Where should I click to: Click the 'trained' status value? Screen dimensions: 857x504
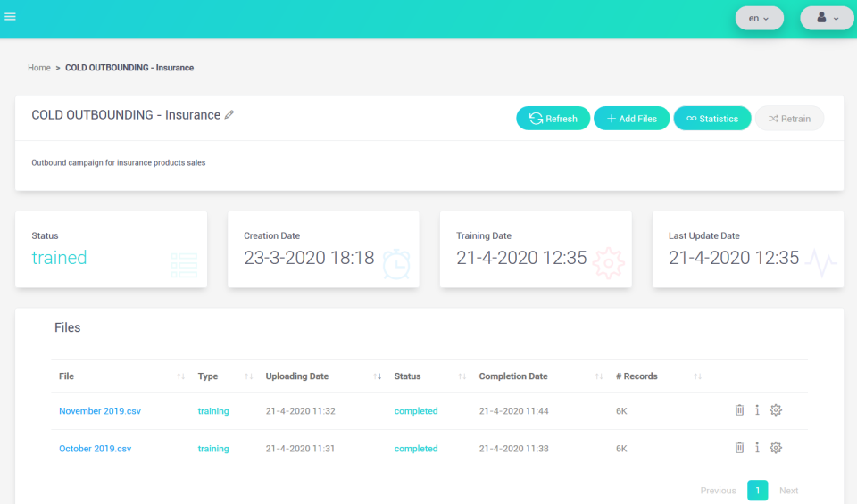click(59, 257)
